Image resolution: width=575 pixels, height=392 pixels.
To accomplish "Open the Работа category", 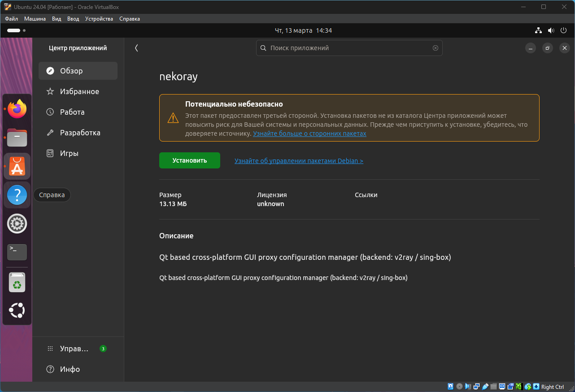I will point(78,112).
